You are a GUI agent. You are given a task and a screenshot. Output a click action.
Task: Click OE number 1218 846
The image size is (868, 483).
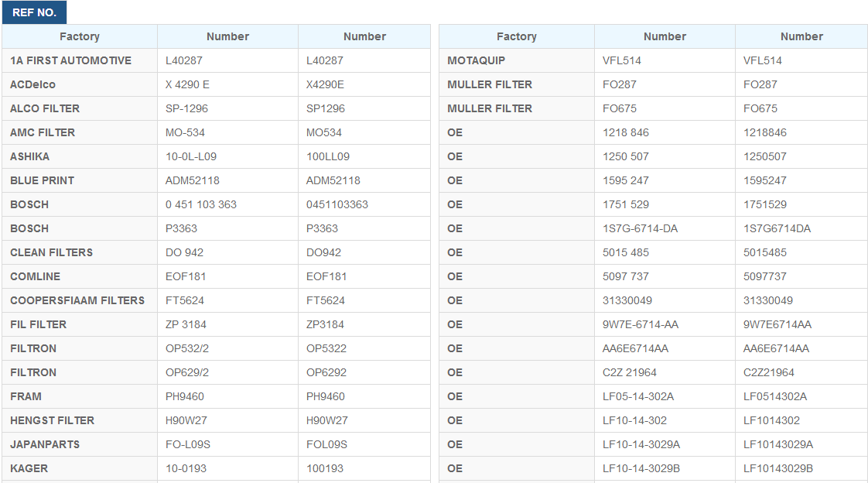click(626, 132)
